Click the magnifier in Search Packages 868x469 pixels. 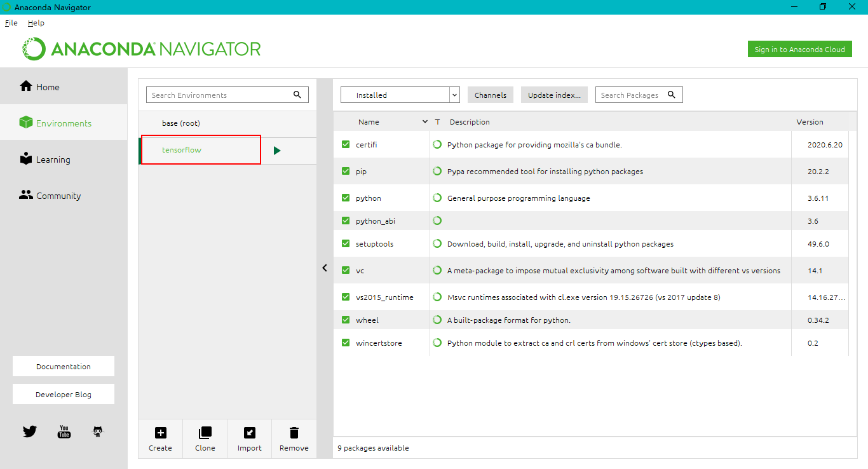click(672, 95)
